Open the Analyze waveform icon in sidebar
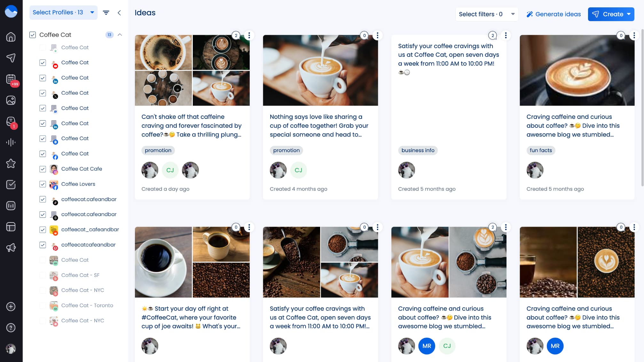This screenshot has height=362, width=644. coord(11,142)
